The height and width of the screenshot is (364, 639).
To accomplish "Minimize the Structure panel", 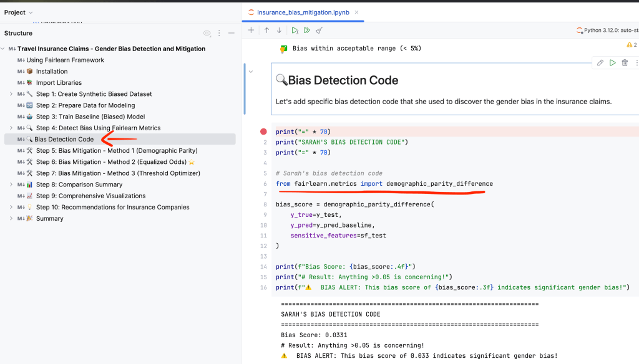I will pyautogui.click(x=232, y=33).
